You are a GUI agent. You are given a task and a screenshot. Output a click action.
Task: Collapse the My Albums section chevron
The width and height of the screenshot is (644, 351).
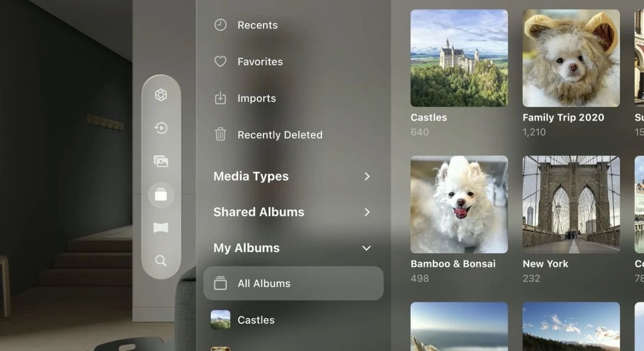coord(367,249)
